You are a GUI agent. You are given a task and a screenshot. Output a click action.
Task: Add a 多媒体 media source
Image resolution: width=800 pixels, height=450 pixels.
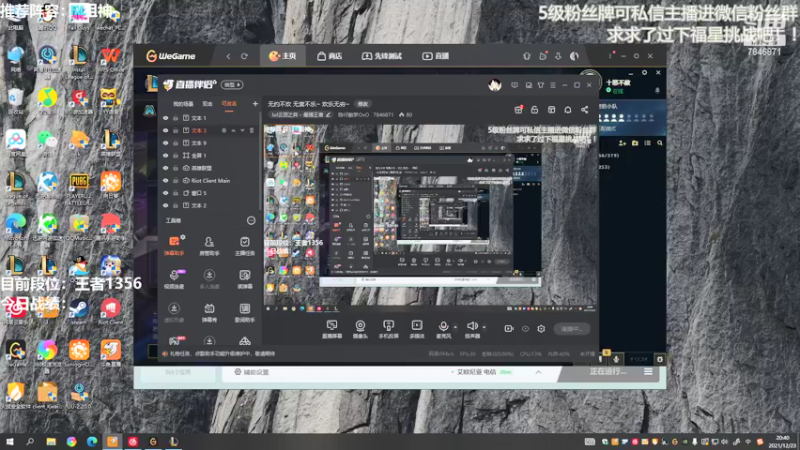click(417, 329)
